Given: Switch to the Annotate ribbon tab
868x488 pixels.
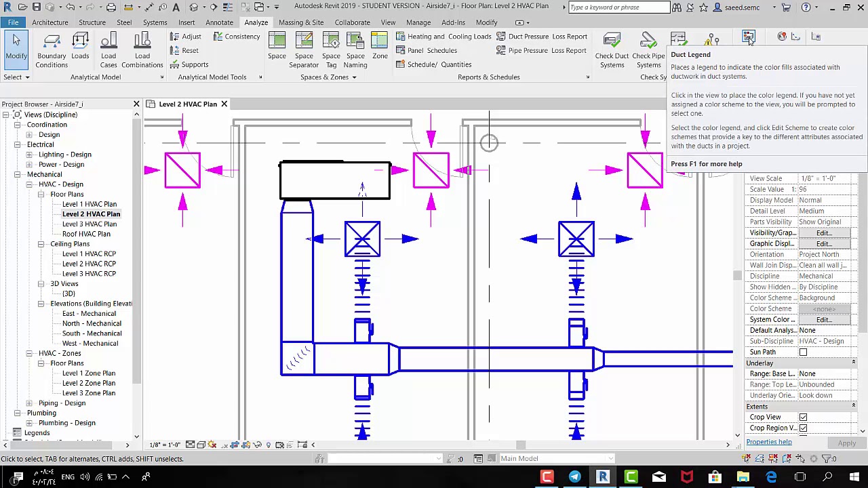Looking at the screenshot, I should click(x=219, y=22).
